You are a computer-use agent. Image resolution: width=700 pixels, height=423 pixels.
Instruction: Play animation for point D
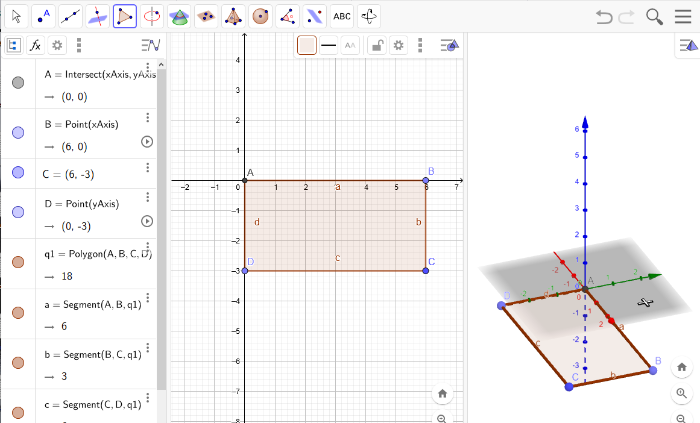(147, 221)
